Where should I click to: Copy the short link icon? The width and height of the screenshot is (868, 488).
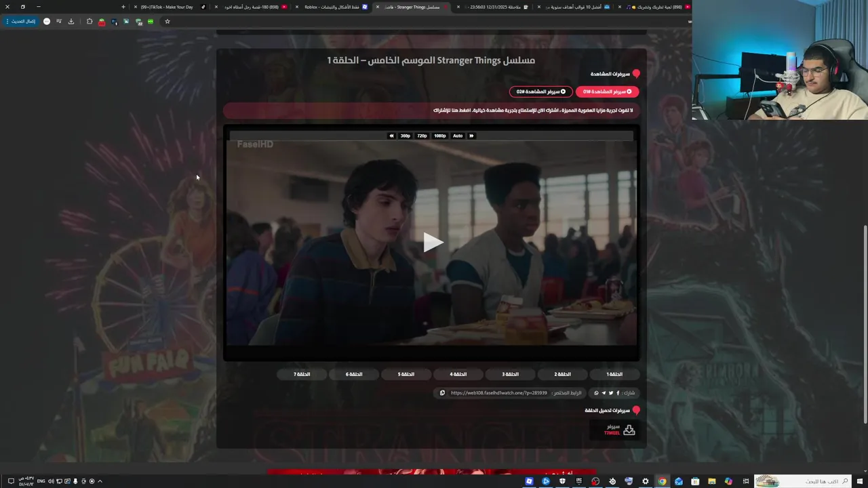[442, 392]
